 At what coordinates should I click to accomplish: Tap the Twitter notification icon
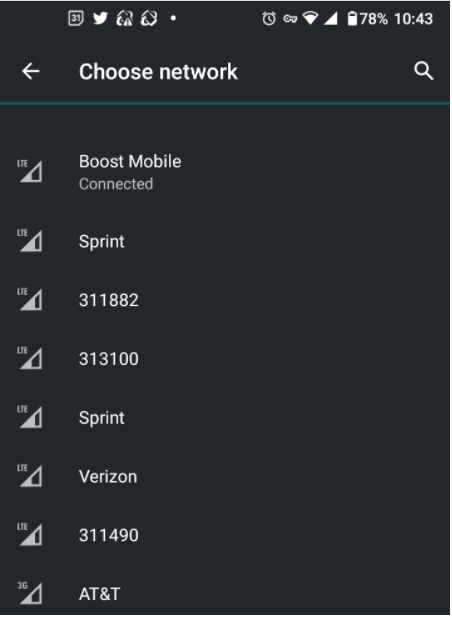(100, 18)
